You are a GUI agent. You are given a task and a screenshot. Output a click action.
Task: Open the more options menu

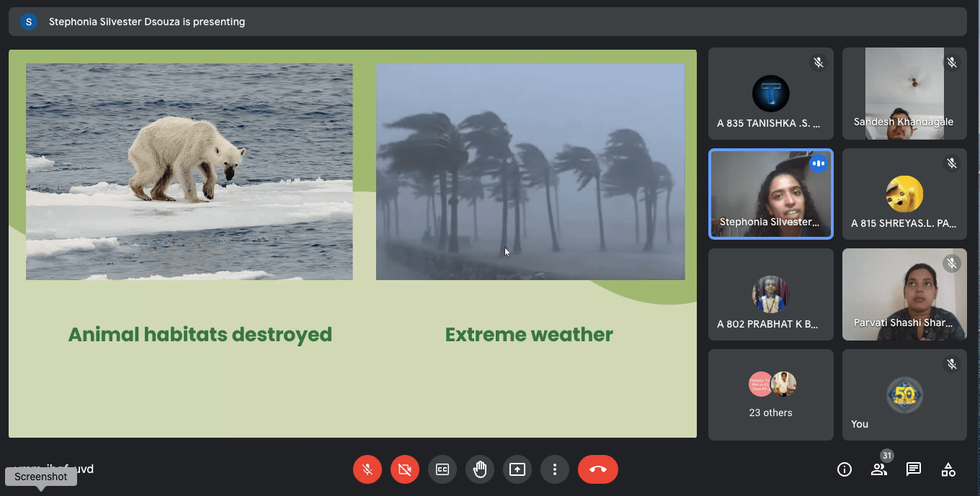point(554,469)
